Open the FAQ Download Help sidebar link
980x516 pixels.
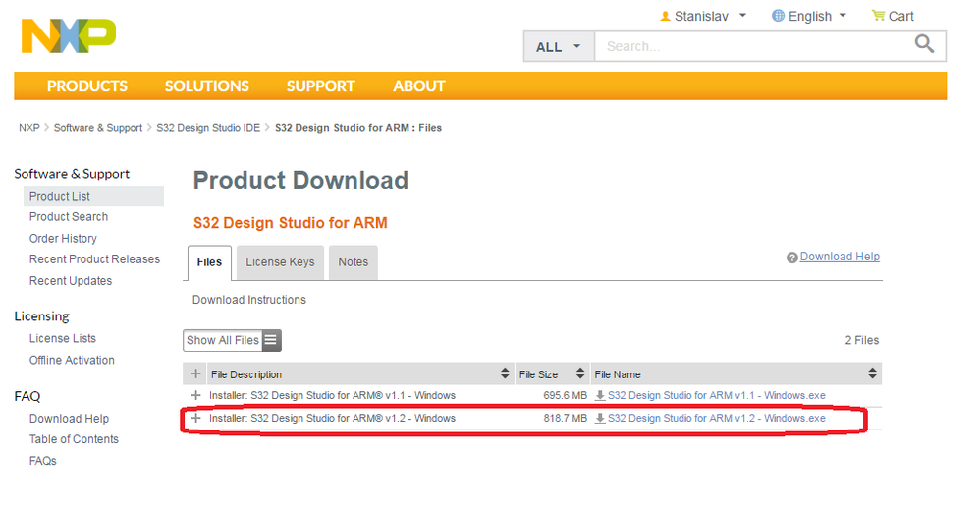click(x=69, y=419)
